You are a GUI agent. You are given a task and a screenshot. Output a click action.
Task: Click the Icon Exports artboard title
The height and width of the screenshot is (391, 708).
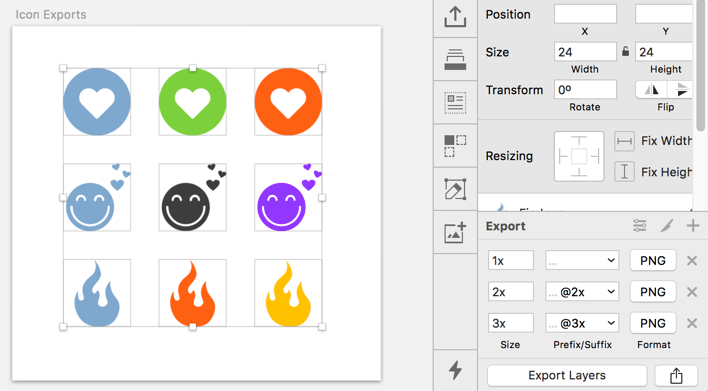(x=51, y=14)
